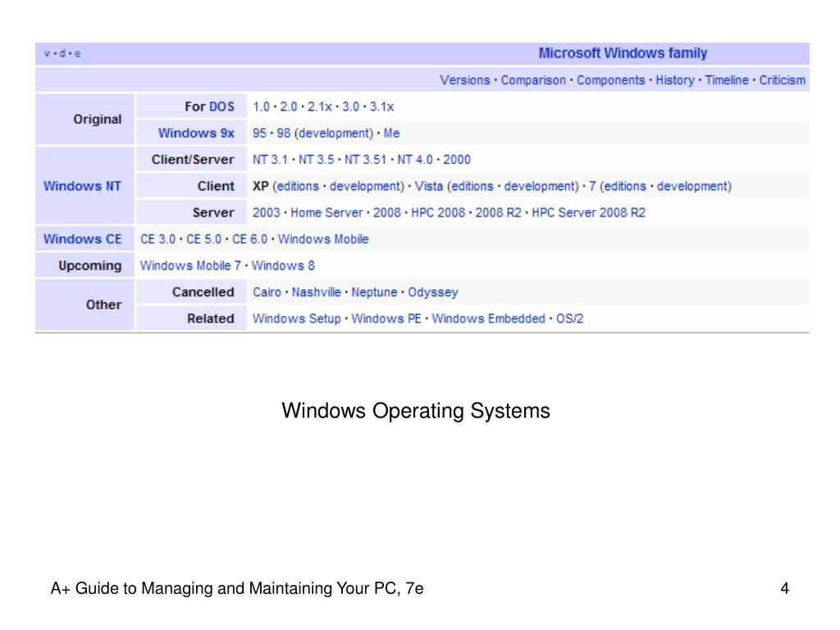This screenshot has height=630, width=840.
Task: Click the A+ Guide footer text
Action: point(237,588)
